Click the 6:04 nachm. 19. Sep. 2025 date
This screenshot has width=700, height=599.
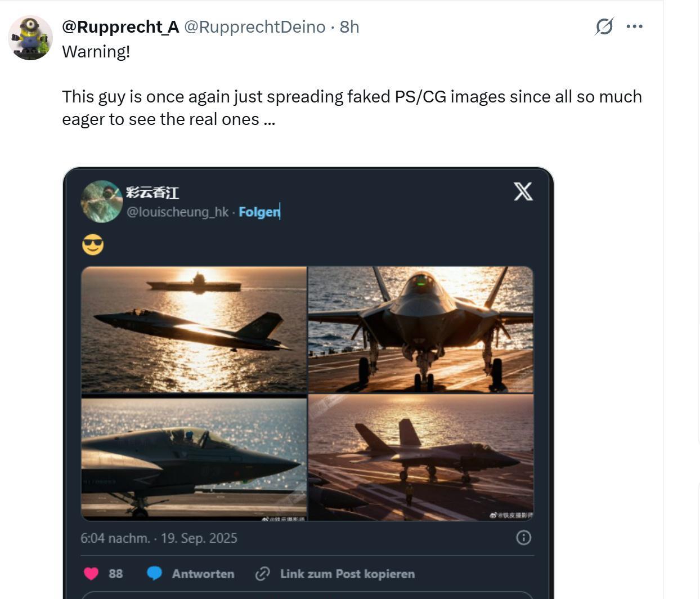click(159, 538)
